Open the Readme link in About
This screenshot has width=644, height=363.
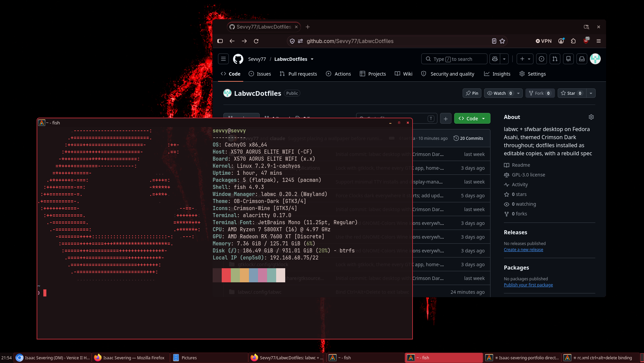(x=517, y=165)
